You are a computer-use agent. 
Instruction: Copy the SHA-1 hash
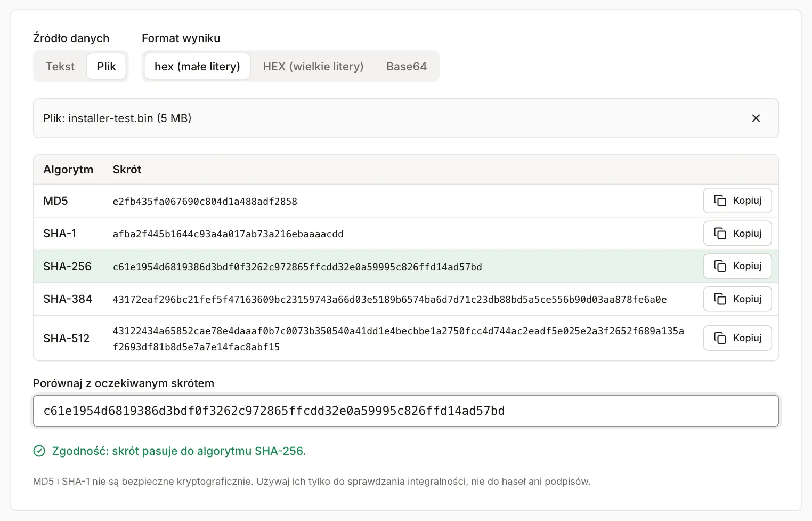click(737, 234)
